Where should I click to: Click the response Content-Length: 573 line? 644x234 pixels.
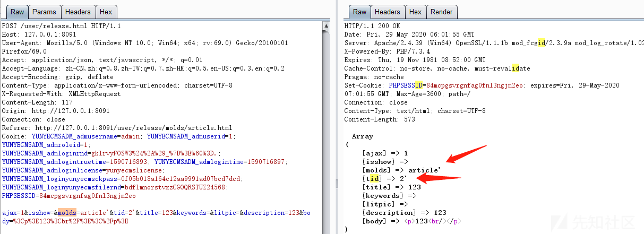[378, 119]
